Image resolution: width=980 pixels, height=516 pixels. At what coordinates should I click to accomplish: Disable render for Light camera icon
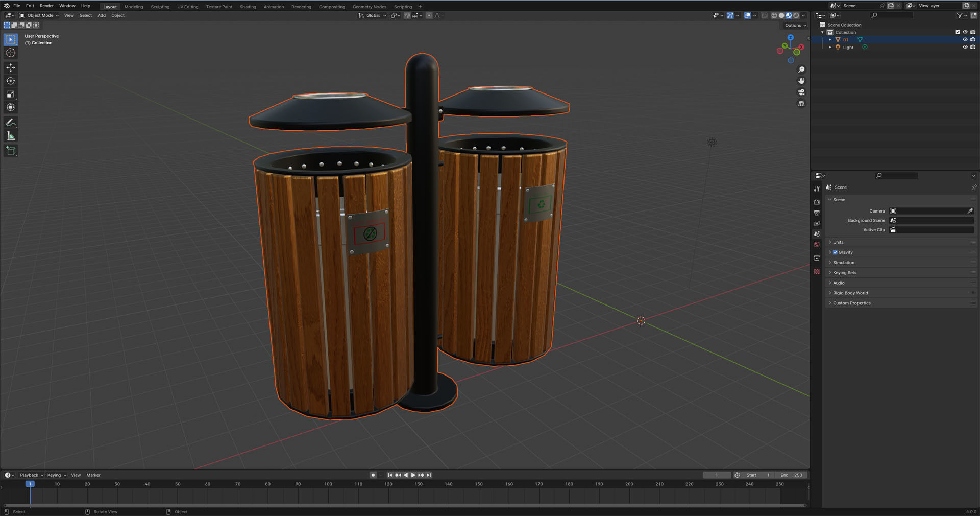pyautogui.click(x=973, y=47)
